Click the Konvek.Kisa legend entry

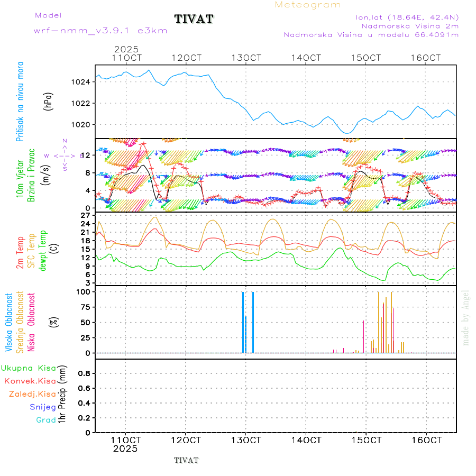30,381
